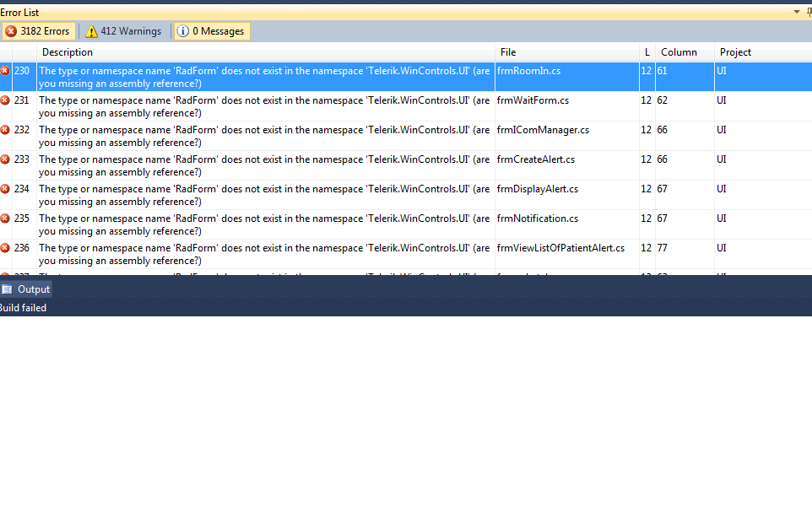Screen dimensions: 812x518
Task: Click the Output tab icon
Action: click(x=8, y=289)
